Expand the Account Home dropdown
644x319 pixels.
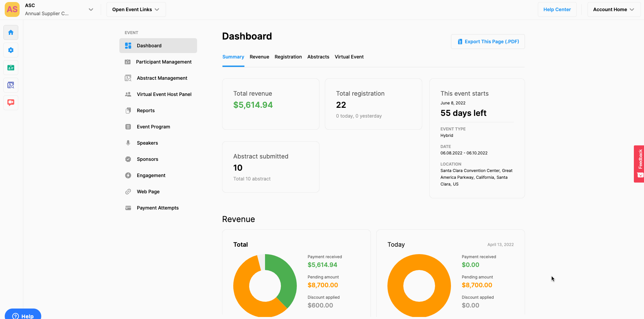tap(614, 9)
